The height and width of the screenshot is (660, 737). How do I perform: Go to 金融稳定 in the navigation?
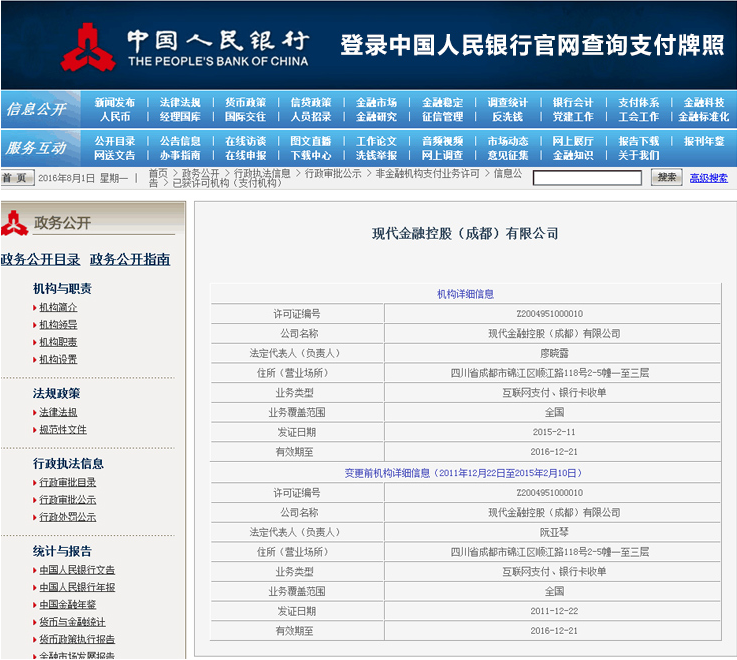tap(442, 102)
